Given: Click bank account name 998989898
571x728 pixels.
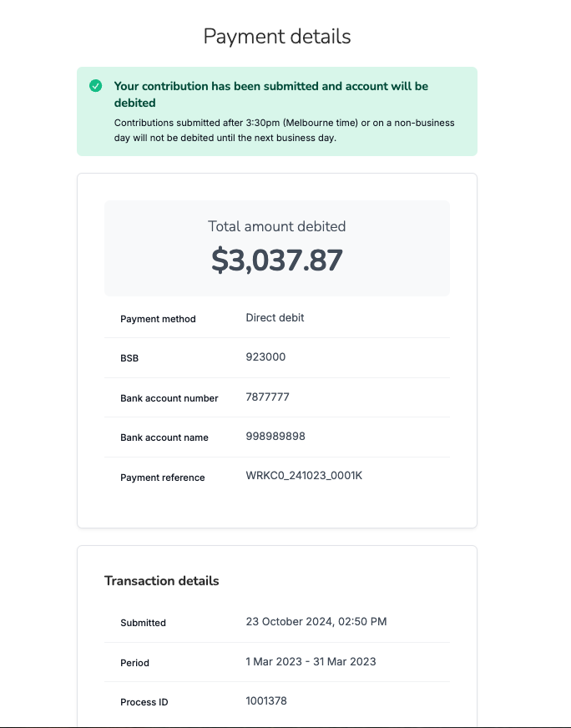Looking at the screenshot, I should (x=275, y=437).
